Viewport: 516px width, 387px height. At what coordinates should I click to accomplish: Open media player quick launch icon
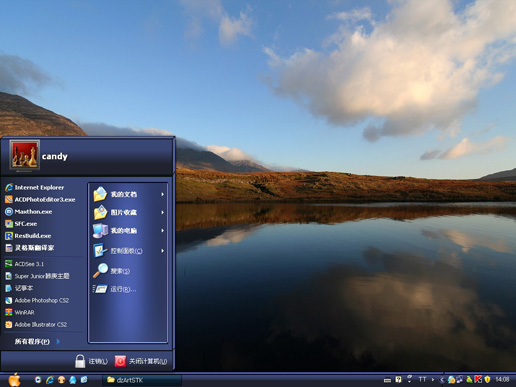pos(38,380)
